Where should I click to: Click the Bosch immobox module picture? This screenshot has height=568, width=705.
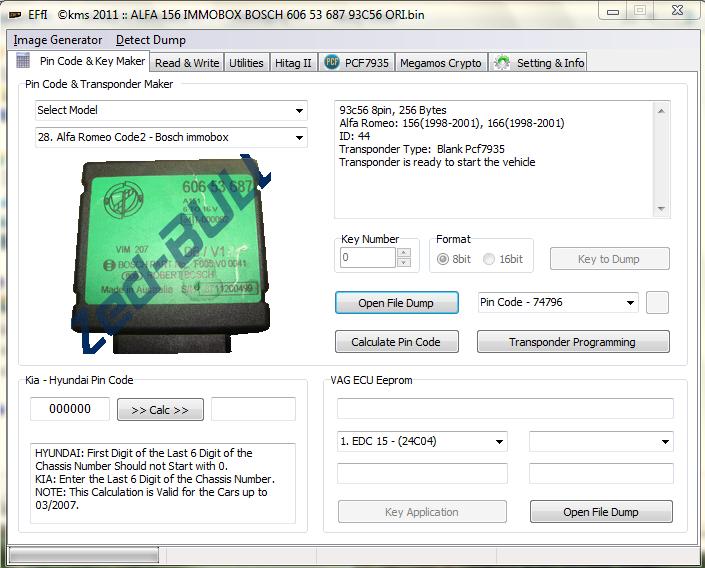click(x=171, y=254)
